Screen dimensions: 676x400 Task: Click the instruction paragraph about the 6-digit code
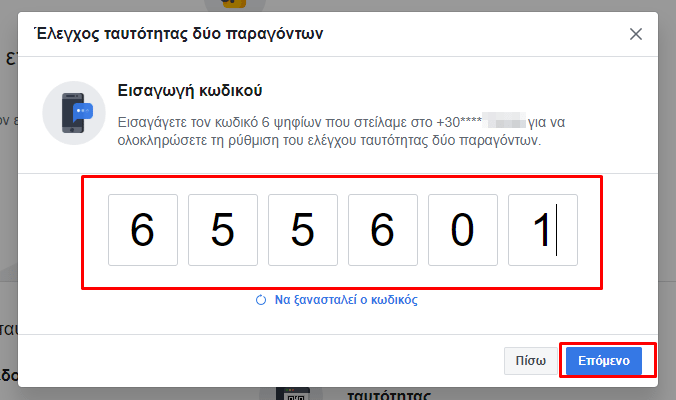click(341, 131)
